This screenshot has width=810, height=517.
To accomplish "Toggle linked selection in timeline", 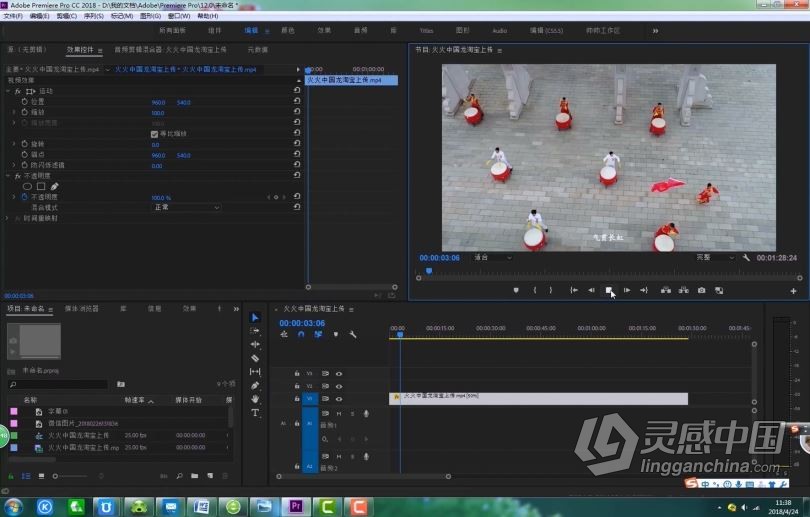I will 318,334.
